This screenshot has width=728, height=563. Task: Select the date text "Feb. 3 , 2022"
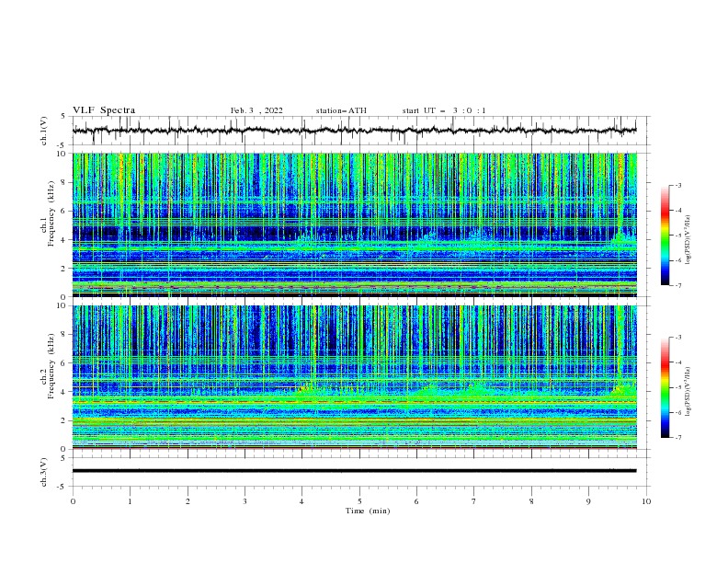(256, 110)
